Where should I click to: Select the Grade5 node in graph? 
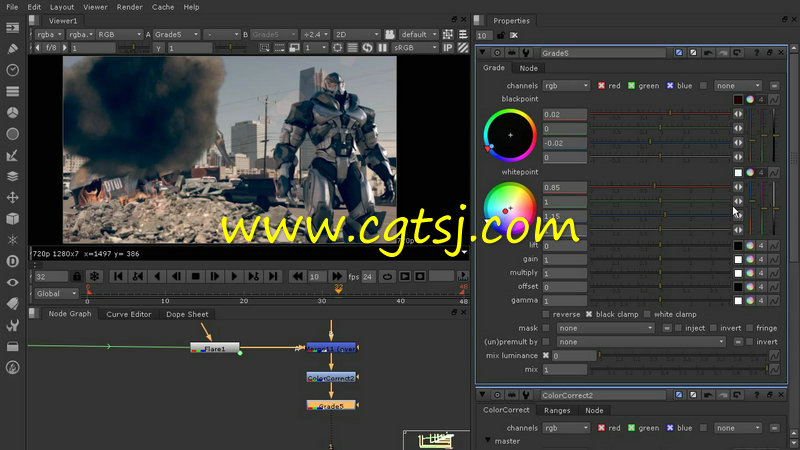(x=331, y=406)
